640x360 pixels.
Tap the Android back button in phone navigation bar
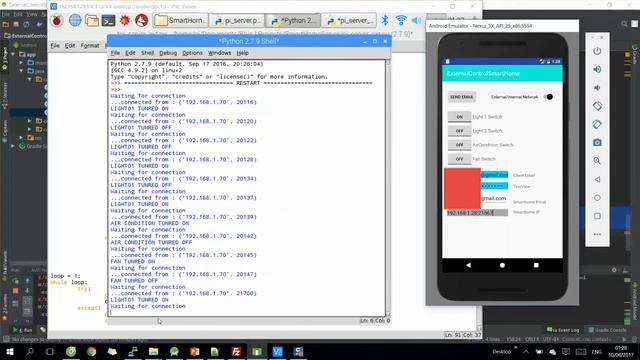[469, 265]
